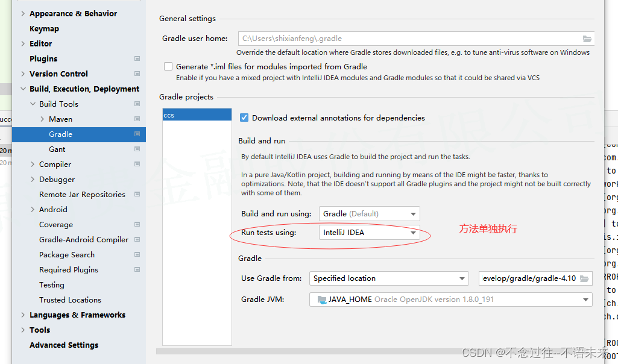Image resolution: width=618 pixels, height=364 pixels.
Task: Click project-level icon next to Compiler
Action: (137, 164)
